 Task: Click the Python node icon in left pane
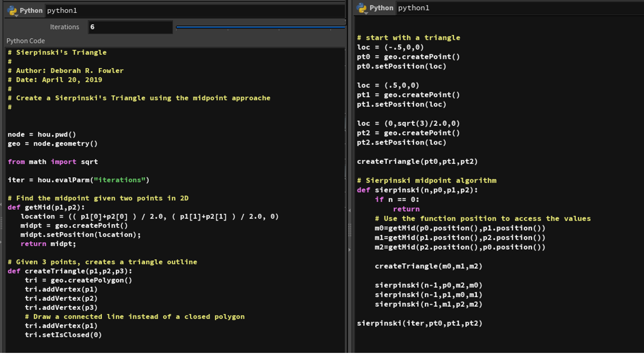(x=12, y=11)
